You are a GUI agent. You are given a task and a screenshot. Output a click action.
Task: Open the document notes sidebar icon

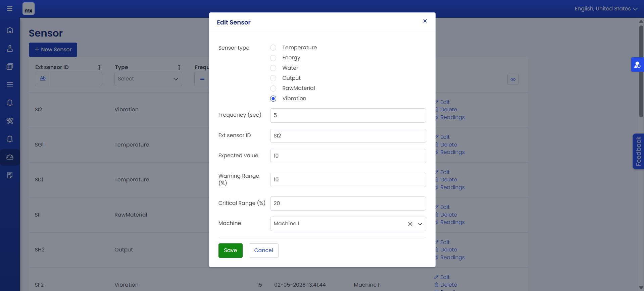pos(10,175)
